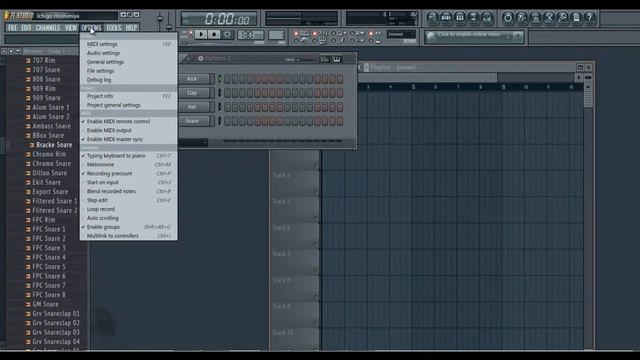640x360 pixels.
Task: Open the TOOLS menu
Action: coord(113,28)
